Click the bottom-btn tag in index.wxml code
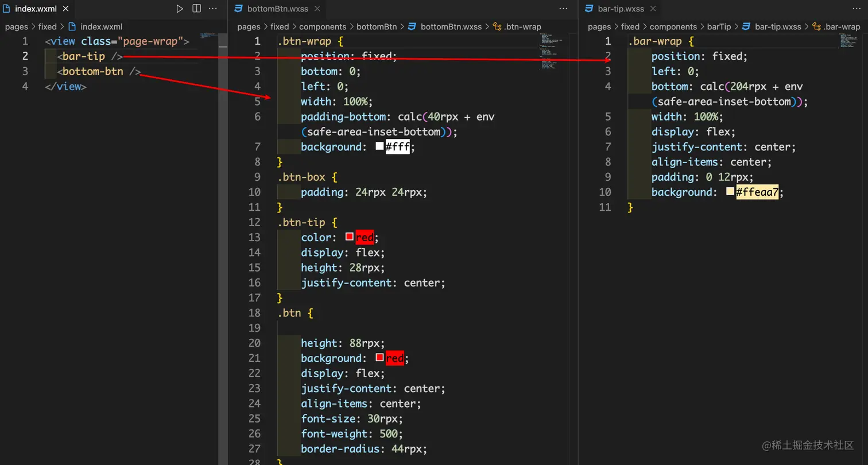The image size is (868, 465). click(x=93, y=71)
